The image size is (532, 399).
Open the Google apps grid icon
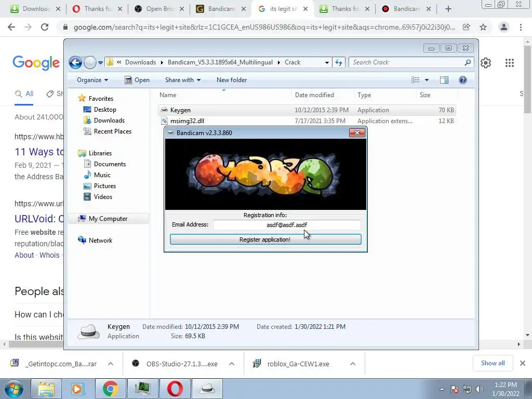(x=509, y=63)
